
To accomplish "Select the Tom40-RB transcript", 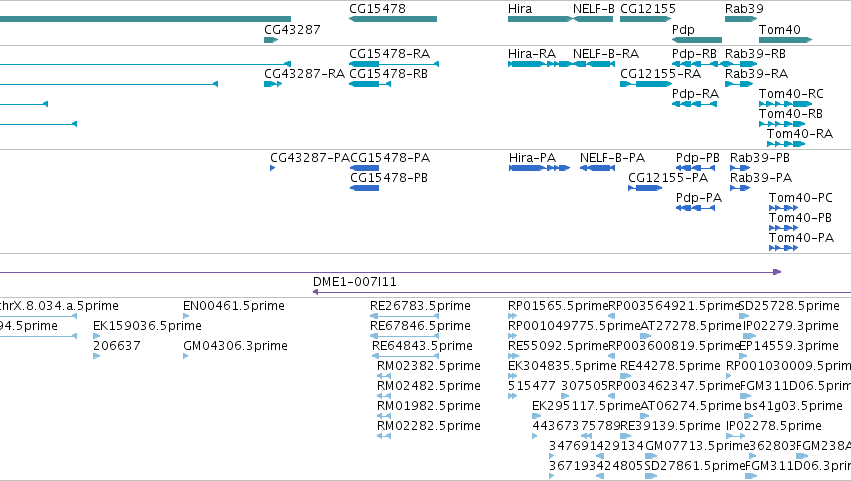I will click(x=782, y=124).
